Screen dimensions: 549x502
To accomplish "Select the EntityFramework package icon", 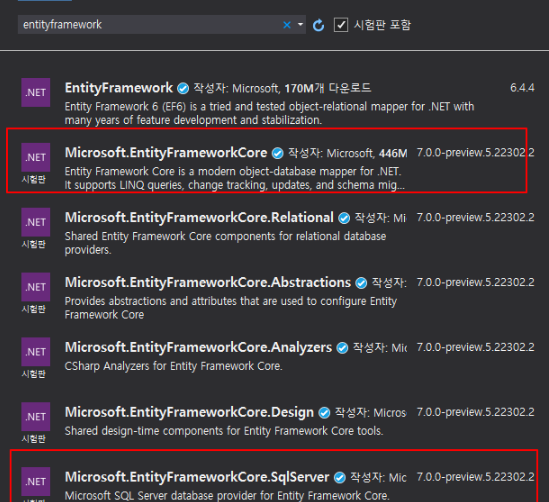I will coord(36,92).
